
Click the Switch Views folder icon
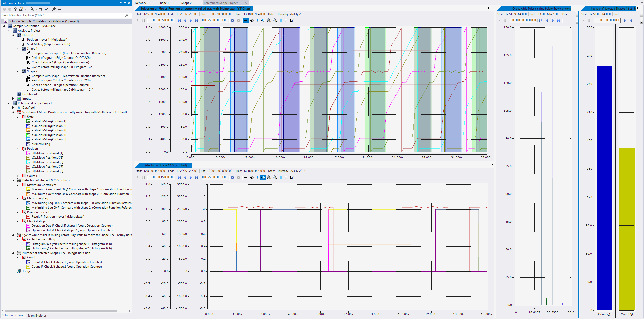21,9
